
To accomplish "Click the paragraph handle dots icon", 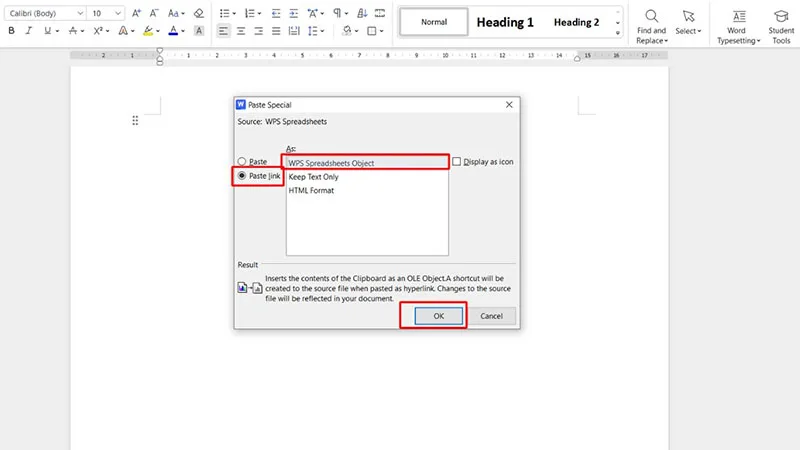I will click(135, 120).
